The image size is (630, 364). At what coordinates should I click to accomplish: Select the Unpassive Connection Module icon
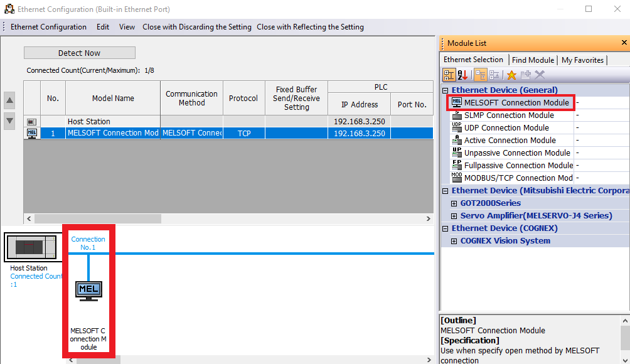click(457, 153)
